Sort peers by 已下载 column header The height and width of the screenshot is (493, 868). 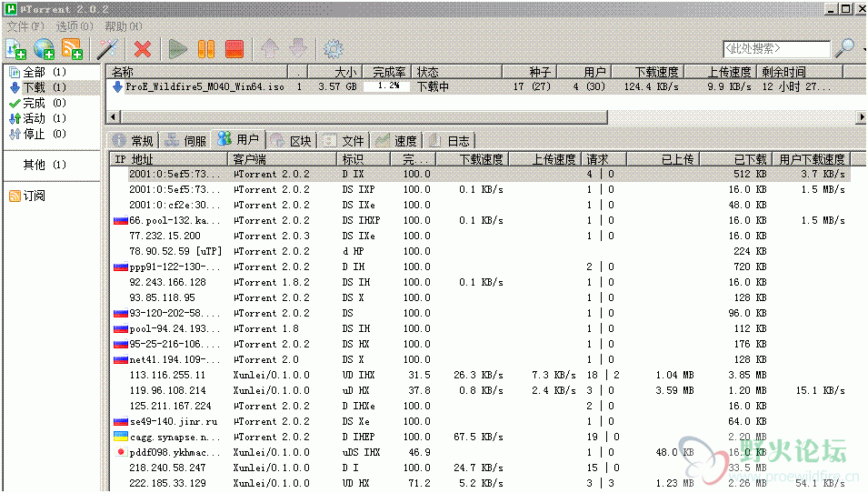click(735, 159)
